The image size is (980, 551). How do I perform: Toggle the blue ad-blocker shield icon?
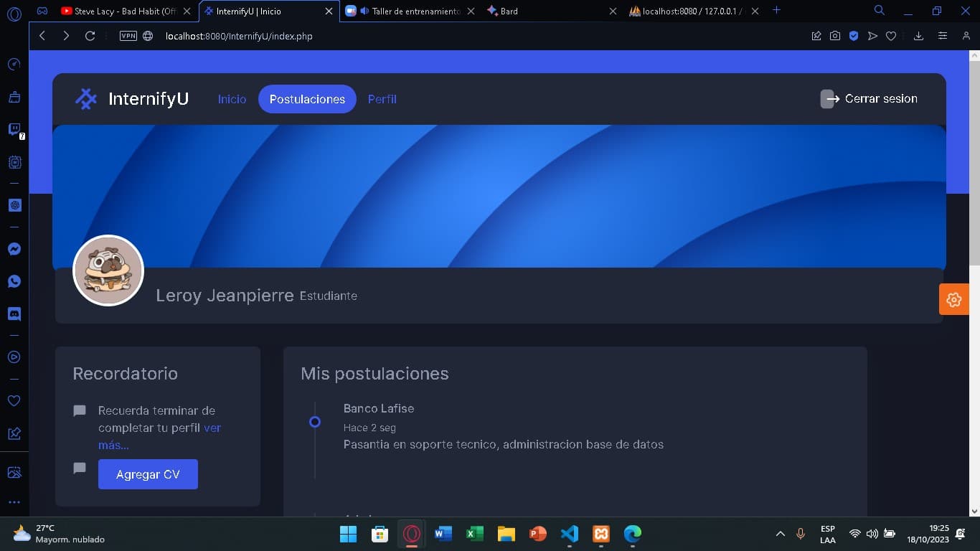[x=854, y=35]
